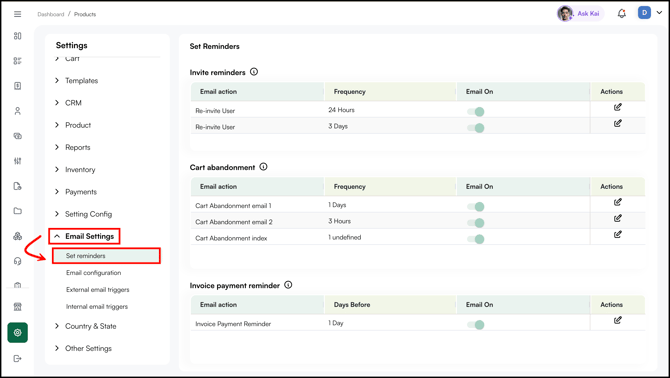The height and width of the screenshot is (378, 670).
Task: Click the '1 undefined' frequency cell
Action: click(344, 237)
